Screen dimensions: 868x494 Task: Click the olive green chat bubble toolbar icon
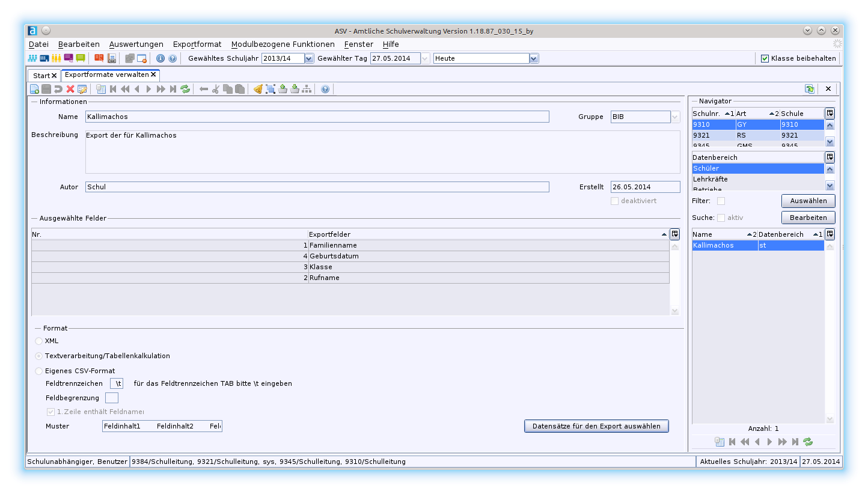[81, 58]
